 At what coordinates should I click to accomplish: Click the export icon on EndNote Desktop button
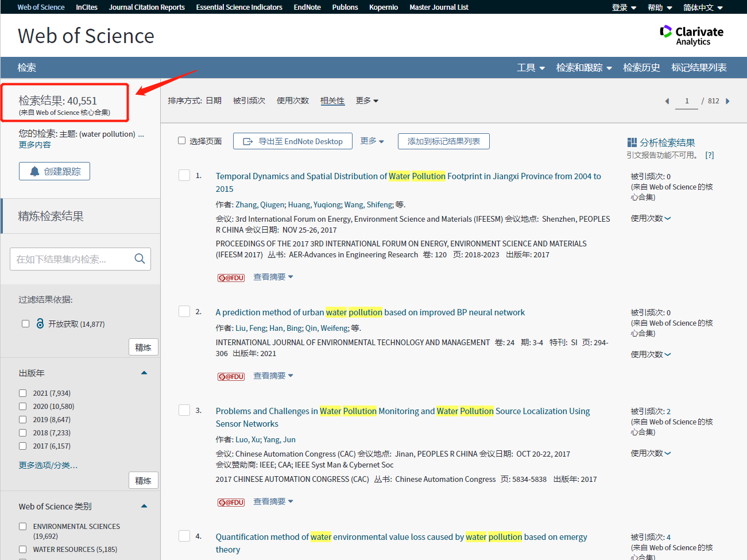(x=248, y=141)
